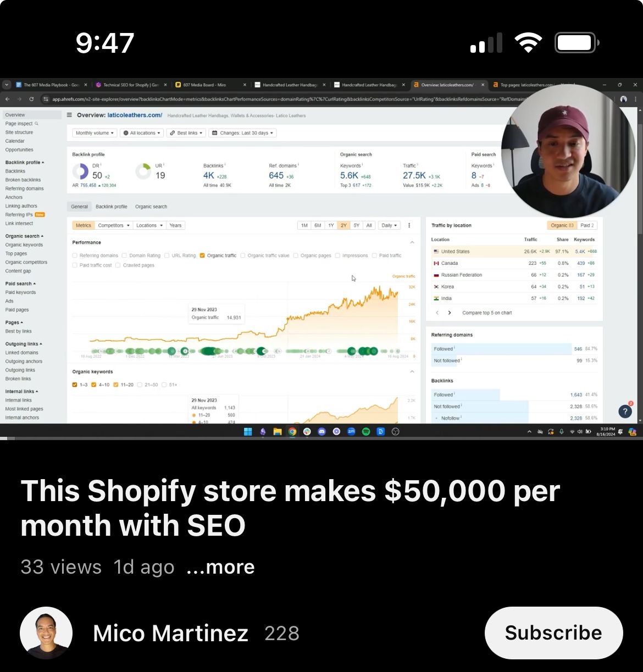Open the laticoleathers.com/ link in heading
The image size is (643, 672).
point(135,115)
